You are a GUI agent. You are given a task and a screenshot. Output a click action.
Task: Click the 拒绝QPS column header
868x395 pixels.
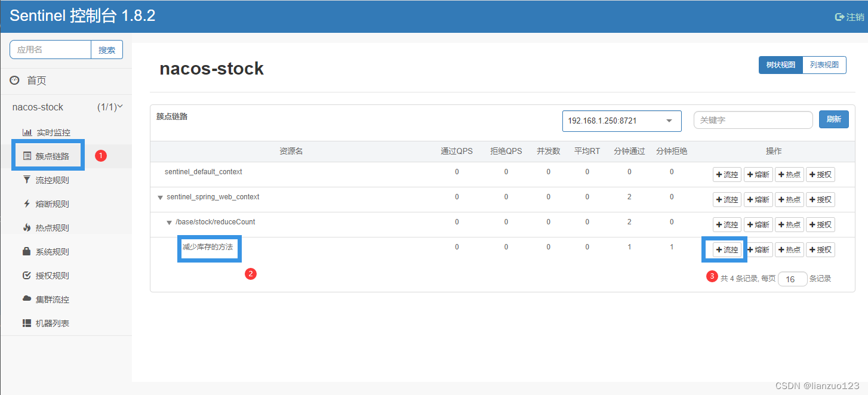[x=506, y=152]
